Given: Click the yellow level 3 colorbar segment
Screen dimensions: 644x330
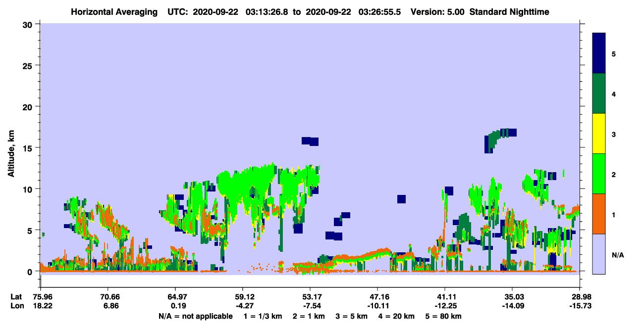Looking at the screenshot, I should pos(599,133).
